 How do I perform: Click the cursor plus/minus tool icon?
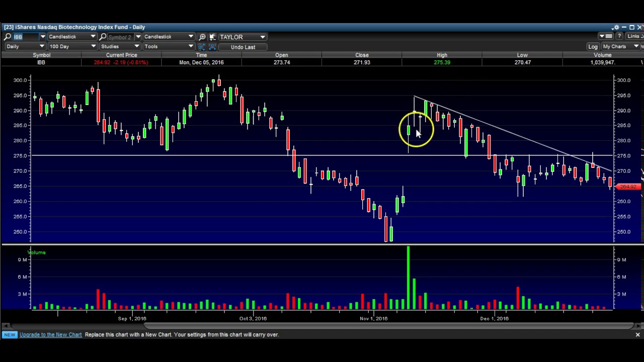click(x=212, y=37)
